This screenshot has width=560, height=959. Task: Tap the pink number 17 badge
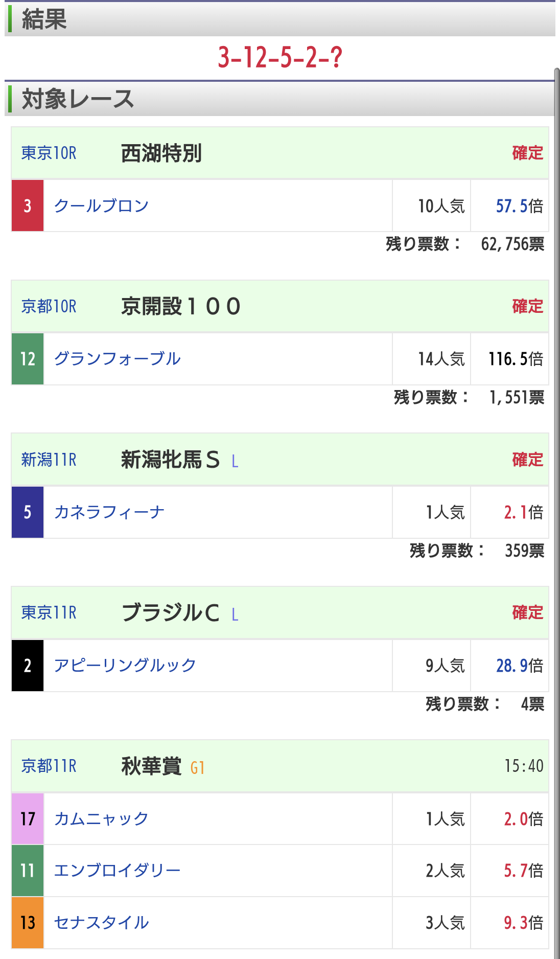28,819
